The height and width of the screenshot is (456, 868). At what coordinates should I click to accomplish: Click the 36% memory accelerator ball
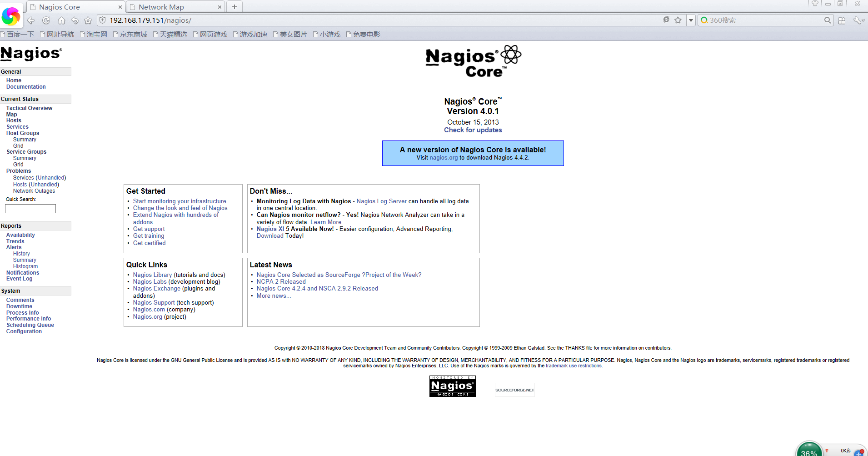click(x=809, y=450)
